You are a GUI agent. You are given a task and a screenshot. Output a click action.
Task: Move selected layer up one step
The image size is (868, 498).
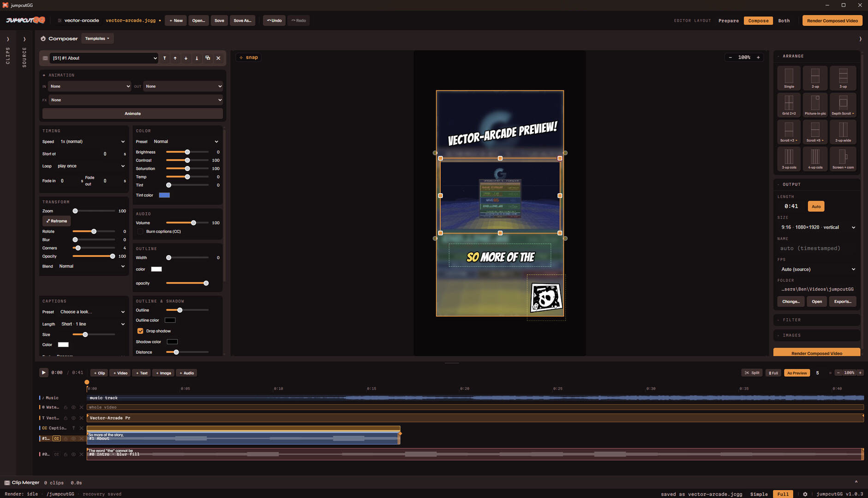(x=175, y=58)
